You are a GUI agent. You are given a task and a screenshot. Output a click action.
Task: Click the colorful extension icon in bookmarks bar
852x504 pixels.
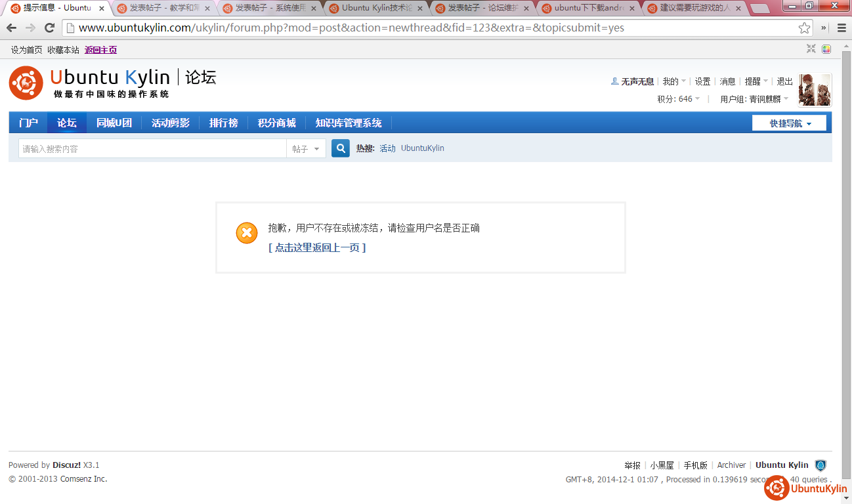click(x=826, y=49)
